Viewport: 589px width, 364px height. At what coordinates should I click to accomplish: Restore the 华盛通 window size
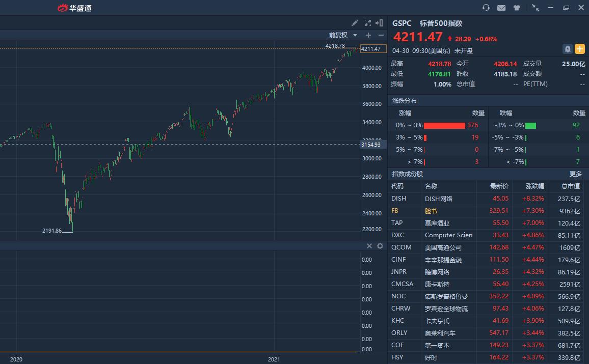[566, 8]
